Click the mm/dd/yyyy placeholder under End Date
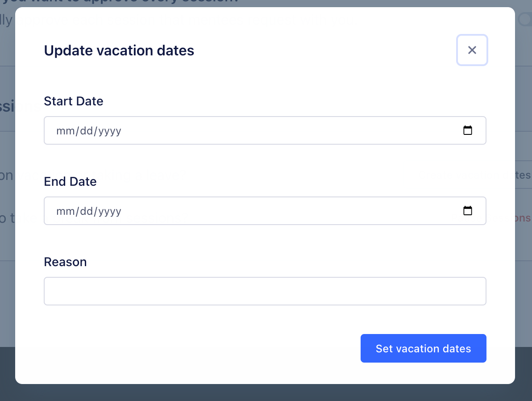This screenshot has height=401, width=532. click(88, 211)
